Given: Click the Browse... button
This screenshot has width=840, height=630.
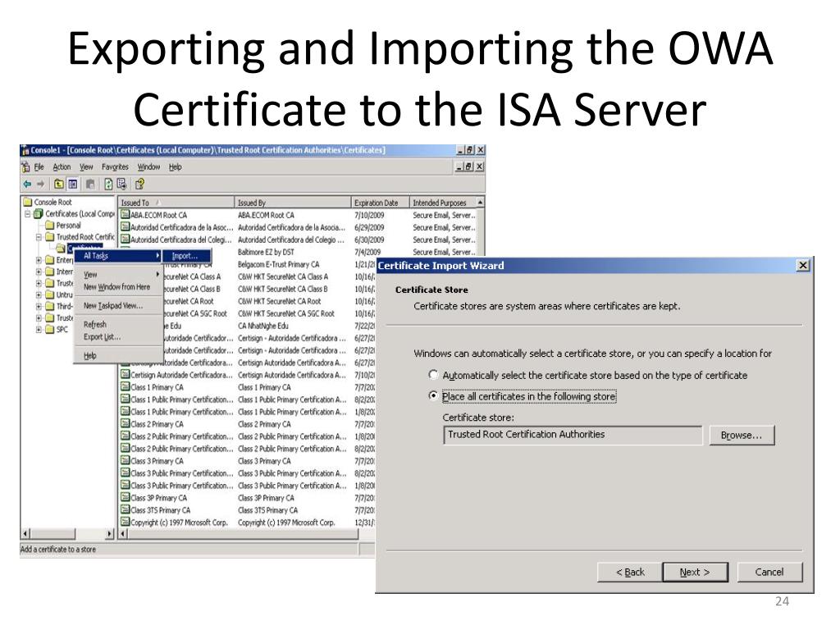Looking at the screenshot, I should (x=742, y=435).
